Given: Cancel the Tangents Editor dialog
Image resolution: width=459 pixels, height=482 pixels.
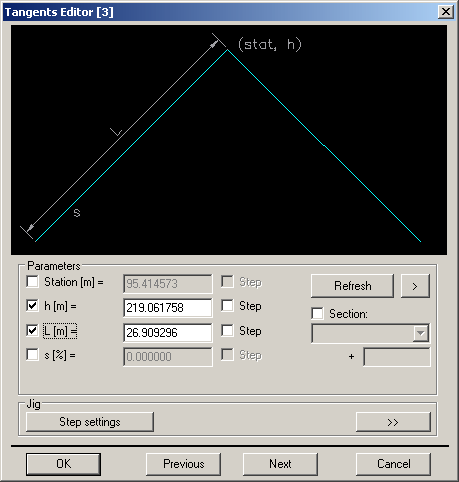Looking at the screenshot, I should [x=393, y=464].
